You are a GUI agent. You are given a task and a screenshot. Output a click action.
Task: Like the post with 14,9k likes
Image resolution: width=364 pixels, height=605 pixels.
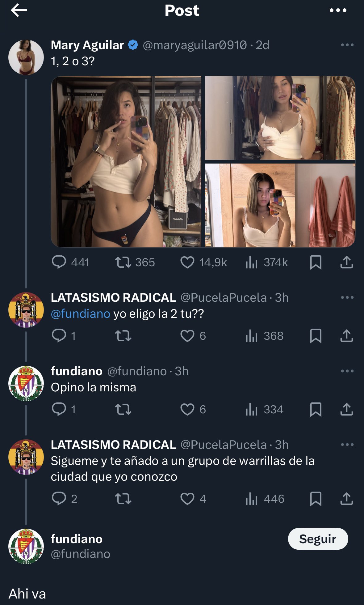point(187,262)
